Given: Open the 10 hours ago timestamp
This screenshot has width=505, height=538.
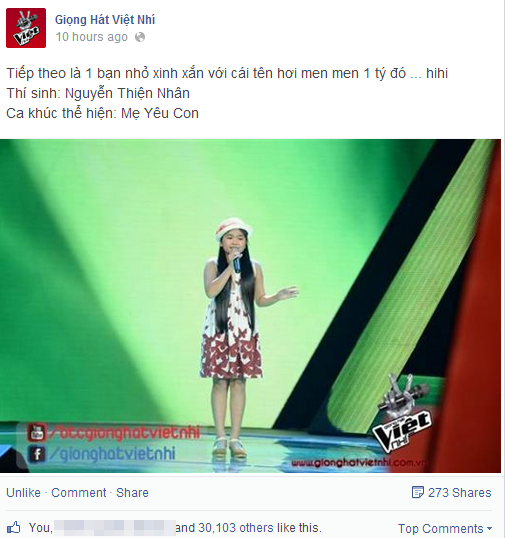Looking at the screenshot, I should click(x=92, y=37).
